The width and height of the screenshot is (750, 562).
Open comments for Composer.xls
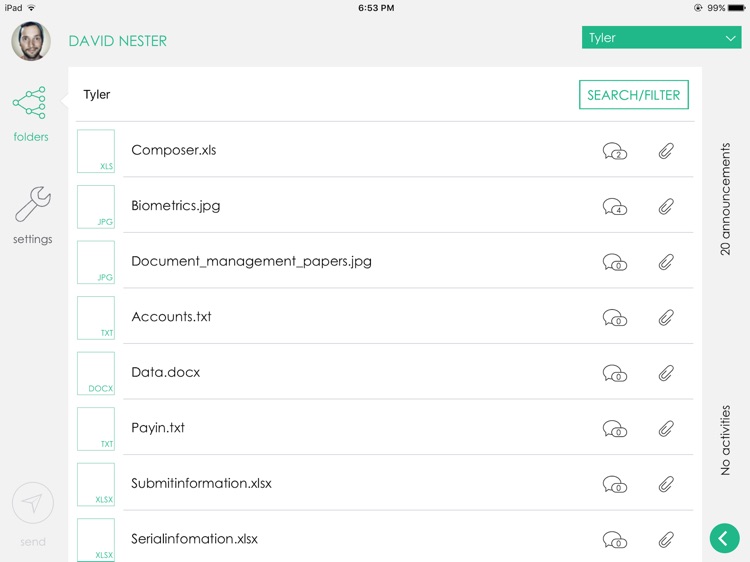615,151
